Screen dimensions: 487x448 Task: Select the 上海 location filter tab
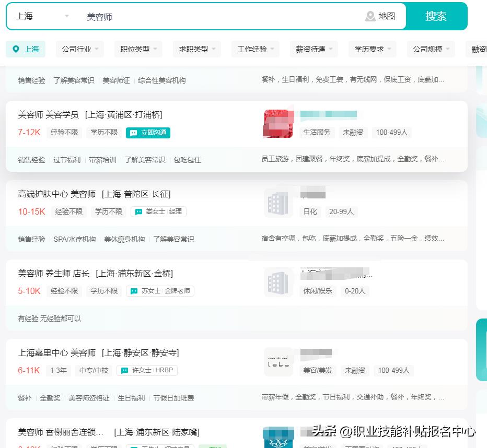tap(26, 49)
